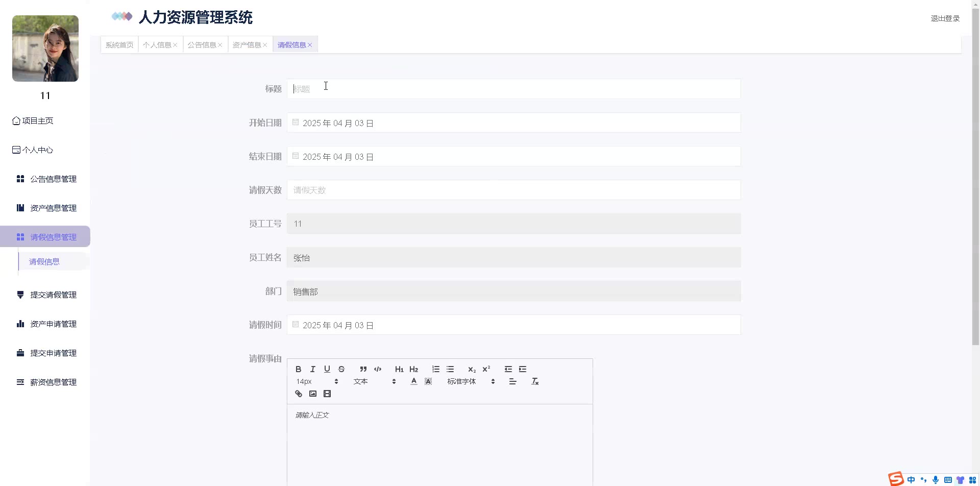The width and height of the screenshot is (980, 486).
Task: Collapse 请假信息管理 sidebar menu
Action: point(45,237)
